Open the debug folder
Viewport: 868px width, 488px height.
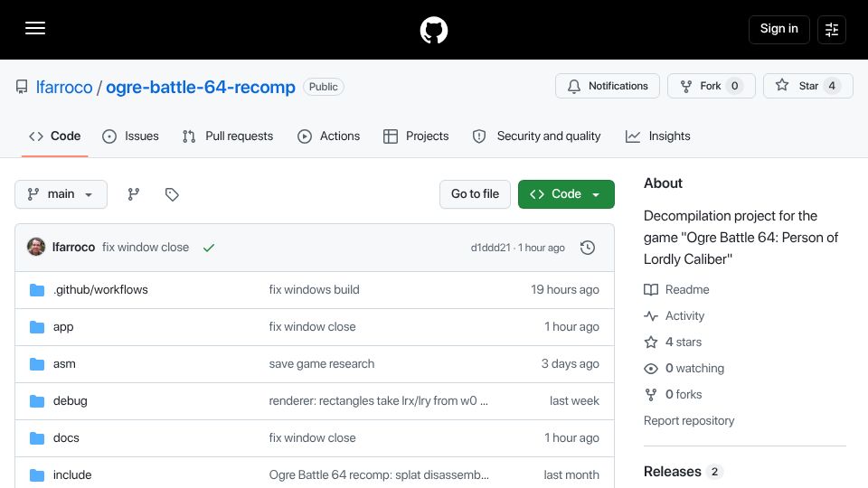(x=70, y=401)
